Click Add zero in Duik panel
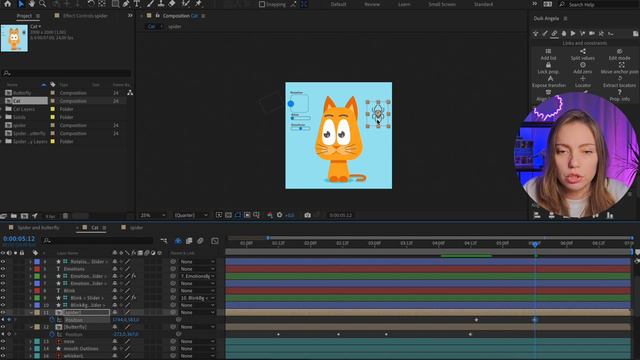The width and height of the screenshot is (640, 360). [x=582, y=68]
